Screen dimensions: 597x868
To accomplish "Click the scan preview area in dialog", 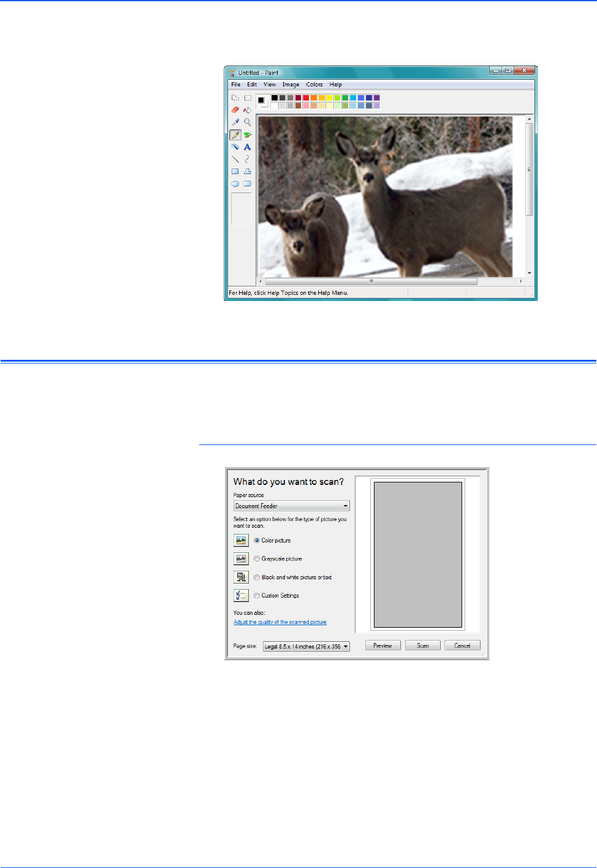I will pos(418,555).
